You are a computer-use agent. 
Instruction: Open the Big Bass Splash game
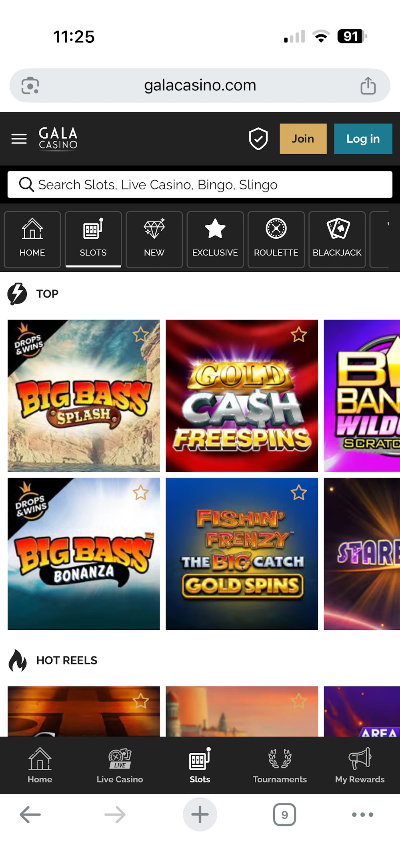click(84, 396)
